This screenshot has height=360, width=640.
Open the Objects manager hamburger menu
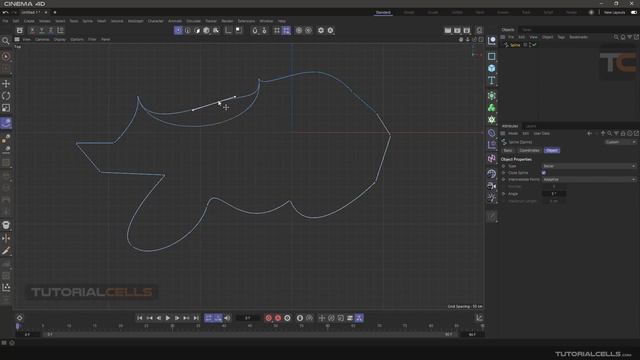(503, 37)
